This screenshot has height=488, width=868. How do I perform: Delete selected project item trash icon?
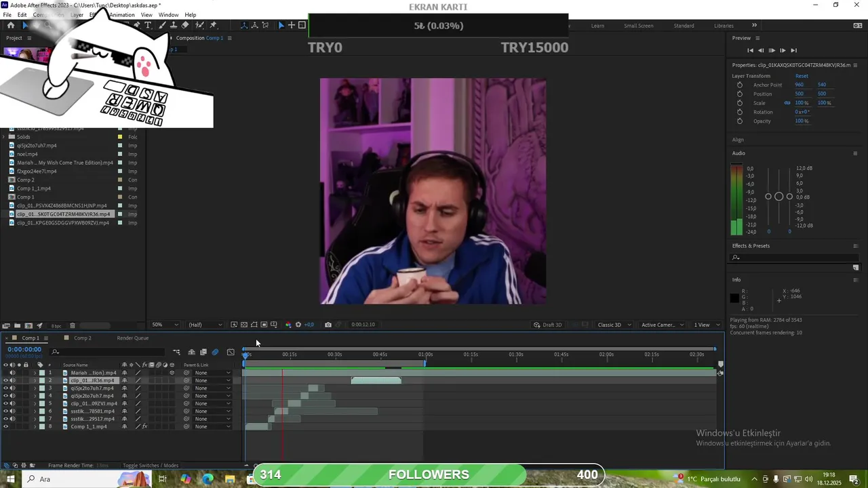click(73, 325)
